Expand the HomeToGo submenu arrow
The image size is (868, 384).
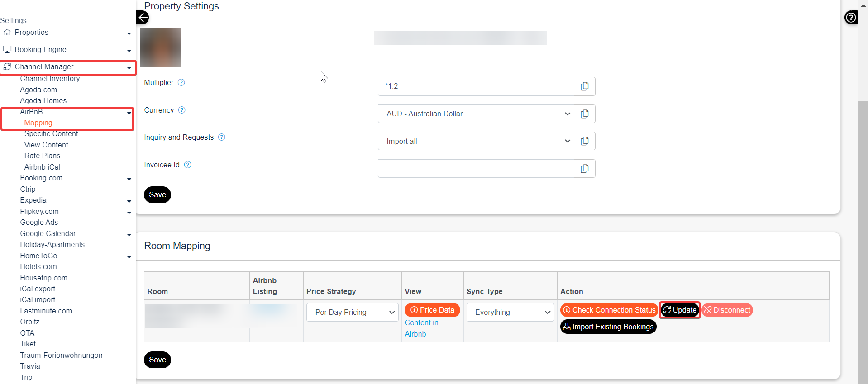point(129,257)
